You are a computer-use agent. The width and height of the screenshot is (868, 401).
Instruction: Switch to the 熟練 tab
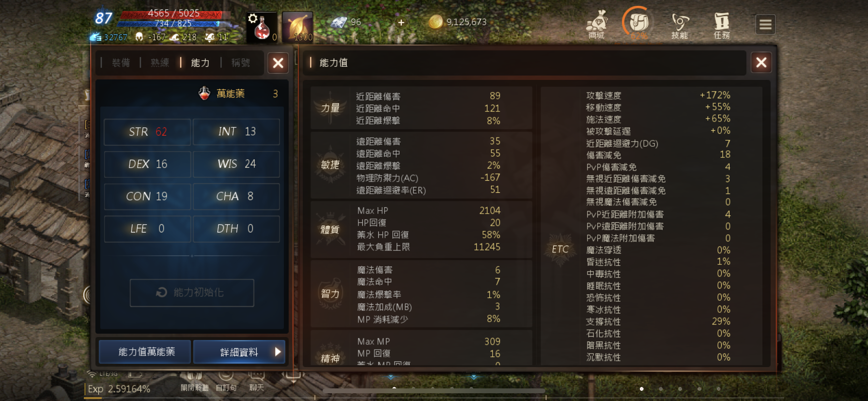pyautogui.click(x=160, y=62)
